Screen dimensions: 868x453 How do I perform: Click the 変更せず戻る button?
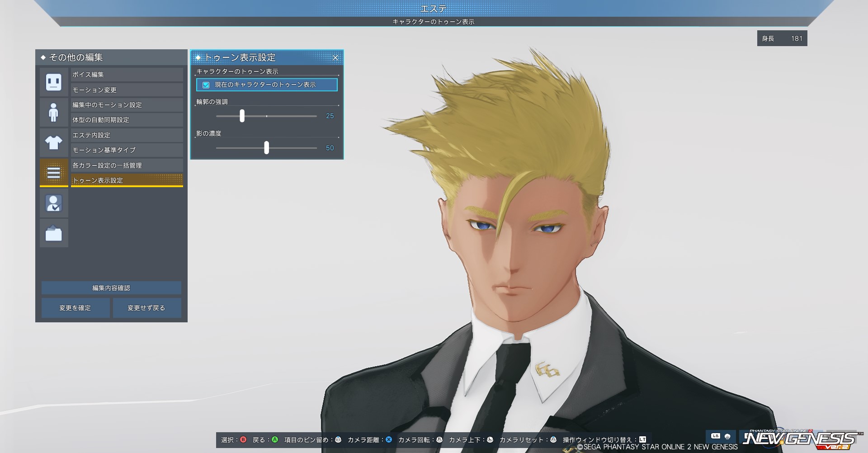click(x=147, y=308)
